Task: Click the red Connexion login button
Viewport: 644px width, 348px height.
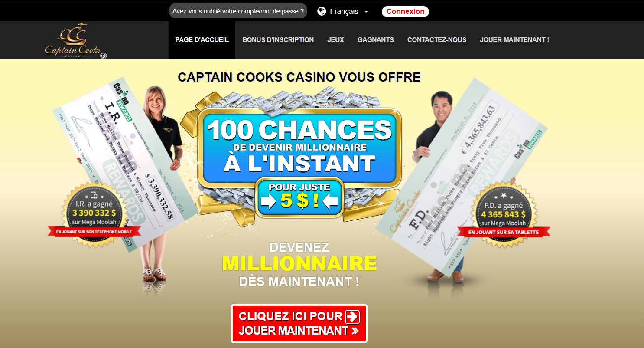Action: [x=405, y=11]
